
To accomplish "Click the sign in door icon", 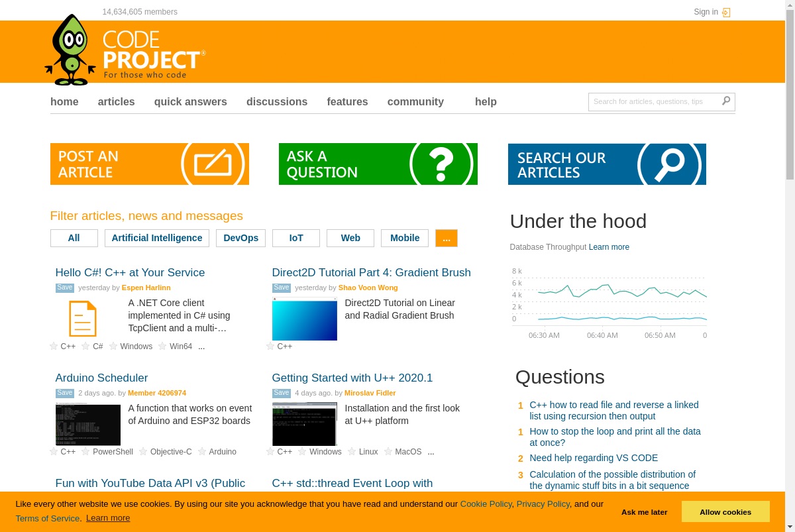I will 726,13.
